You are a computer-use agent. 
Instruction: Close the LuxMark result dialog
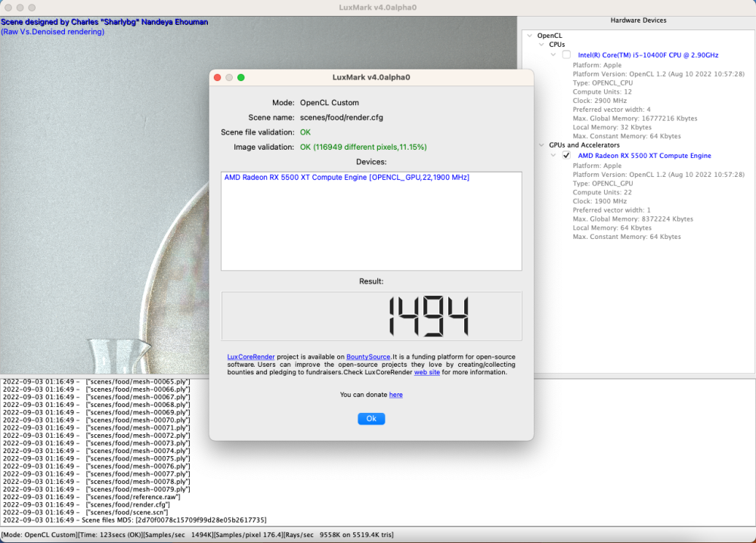218,77
